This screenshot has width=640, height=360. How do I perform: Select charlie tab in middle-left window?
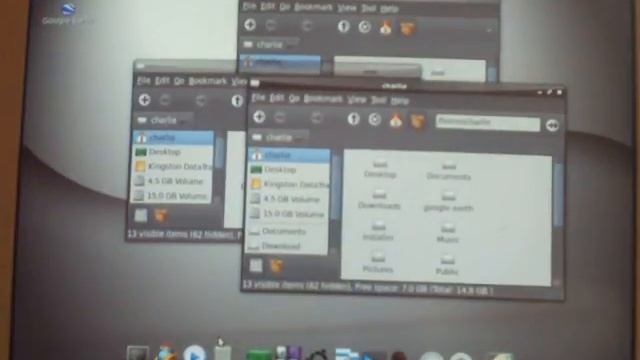coord(164,120)
